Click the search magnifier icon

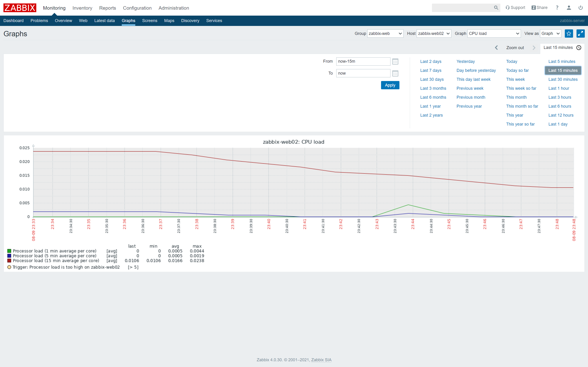496,8
